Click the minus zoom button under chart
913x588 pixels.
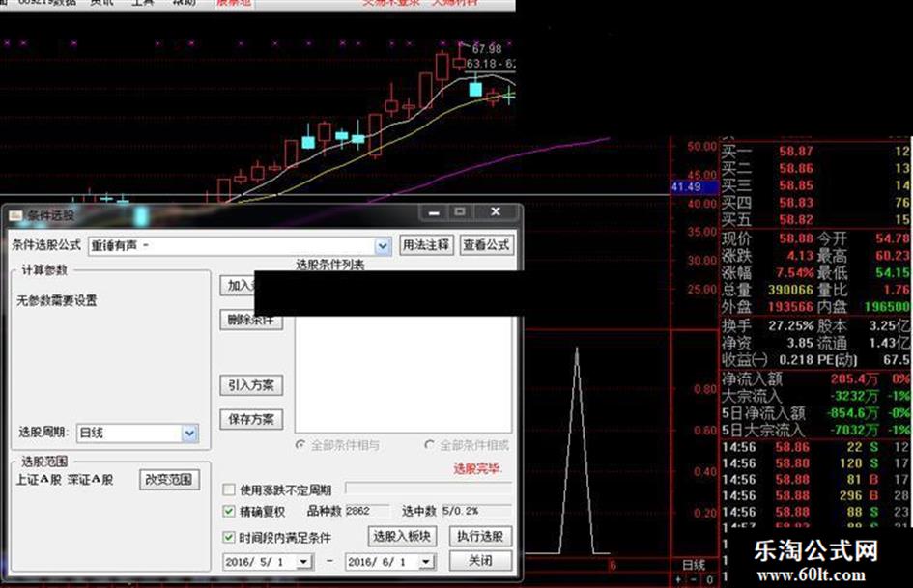(694, 580)
